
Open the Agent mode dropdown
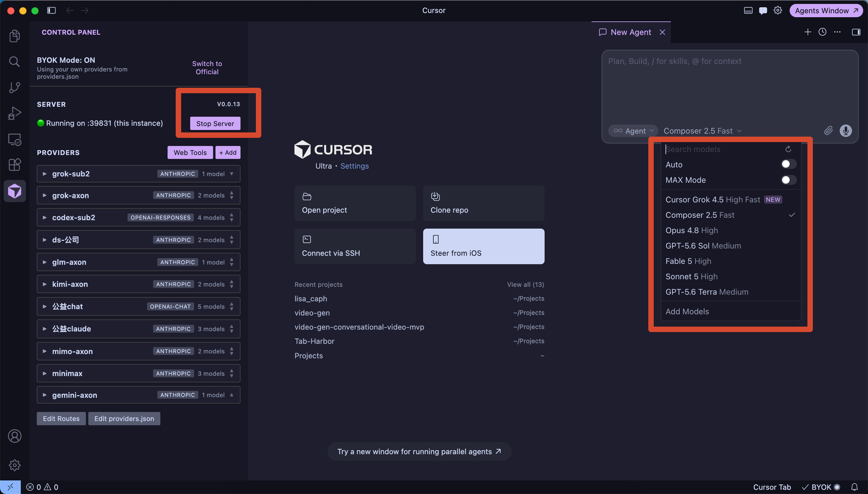pyautogui.click(x=633, y=131)
